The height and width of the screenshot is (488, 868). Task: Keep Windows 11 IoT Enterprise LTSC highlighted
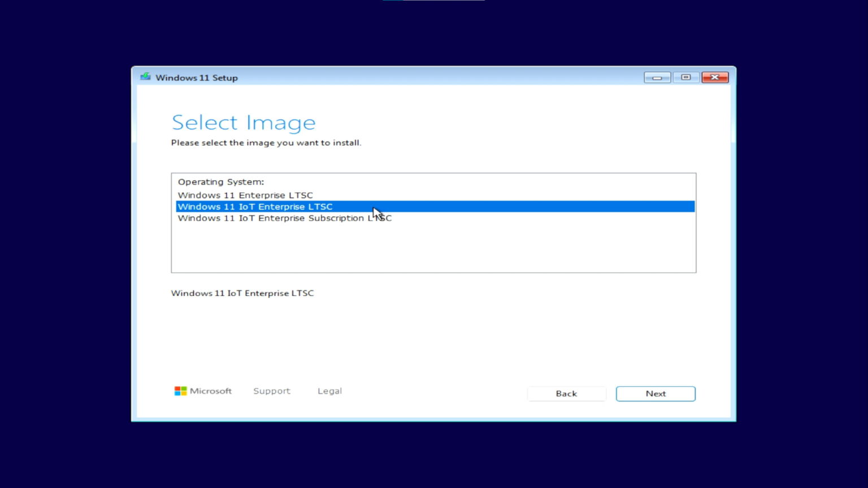pyautogui.click(x=254, y=206)
